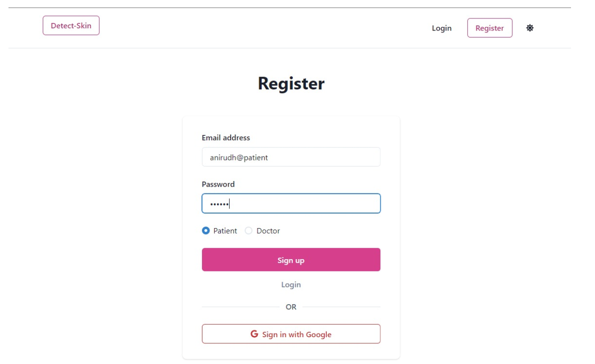Select the Doctor radio button

tap(249, 230)
